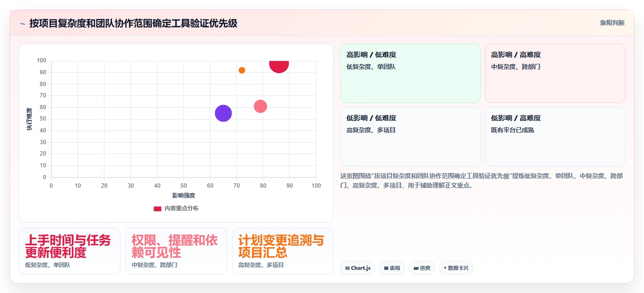Select the purple bubble in chart
The height and width of the screenshot is (293, 644).
click(223, 113)
